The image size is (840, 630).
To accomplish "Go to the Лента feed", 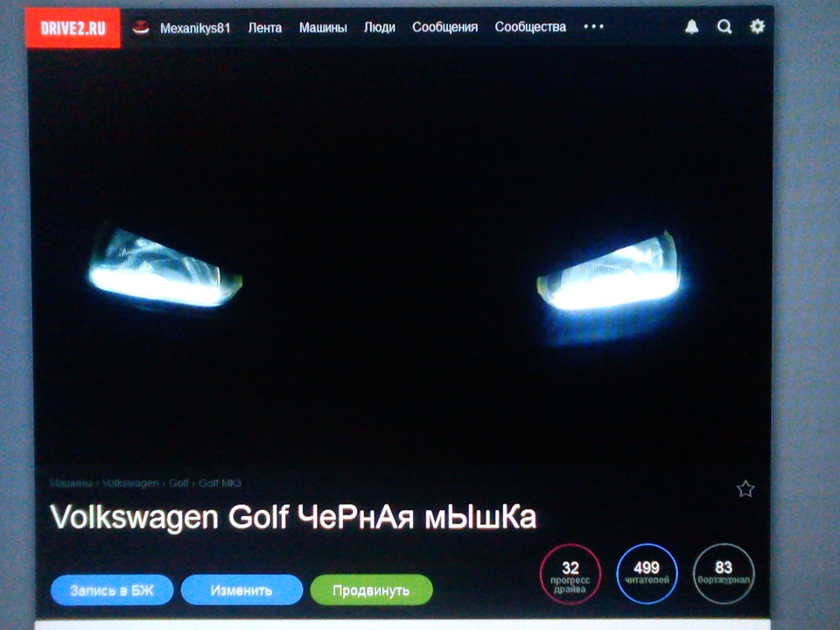I will tap(264, 27).
